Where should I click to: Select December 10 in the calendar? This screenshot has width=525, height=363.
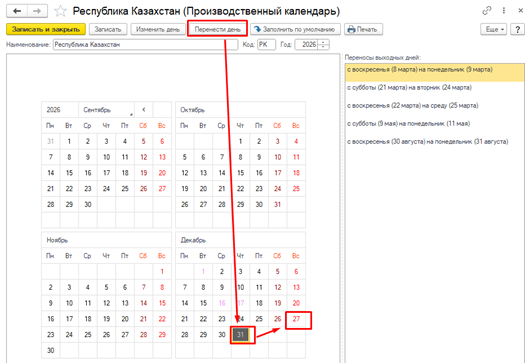[240, 287]
